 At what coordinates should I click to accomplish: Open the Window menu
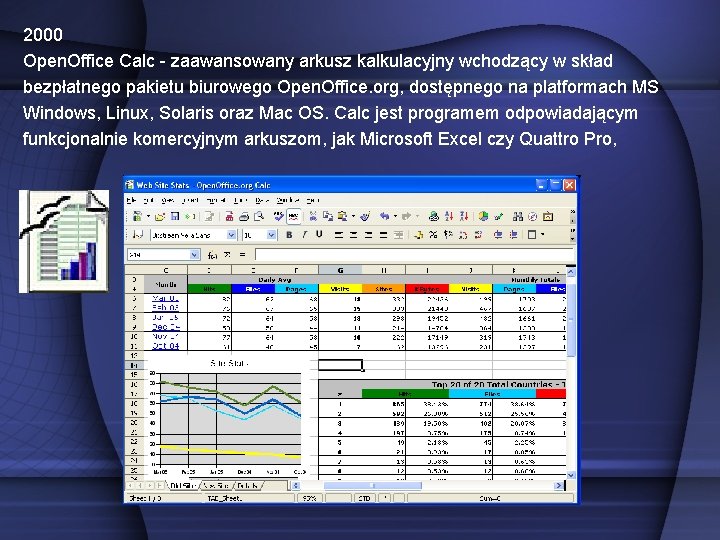click(x=287, y=200)
